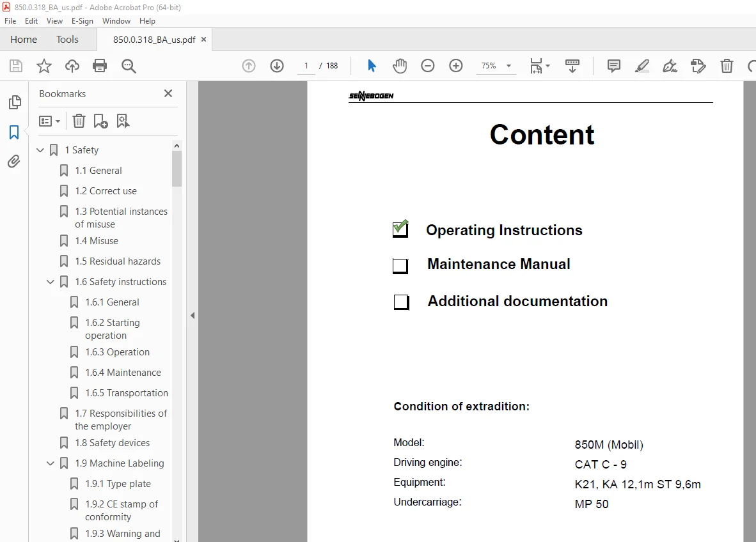Screen dimensions: 756x542
Task: Save the file with the floppy icon
Action: pos(16,66)
